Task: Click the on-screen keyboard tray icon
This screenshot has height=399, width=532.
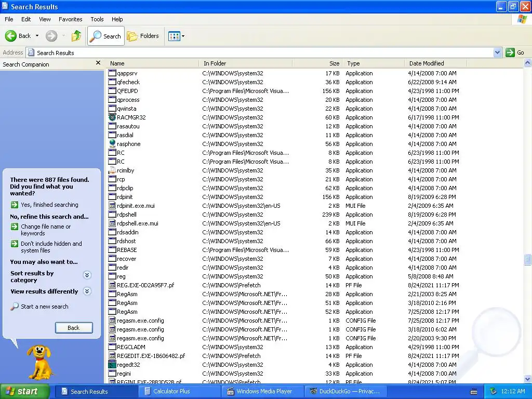Action: click(x=474, y=392)
